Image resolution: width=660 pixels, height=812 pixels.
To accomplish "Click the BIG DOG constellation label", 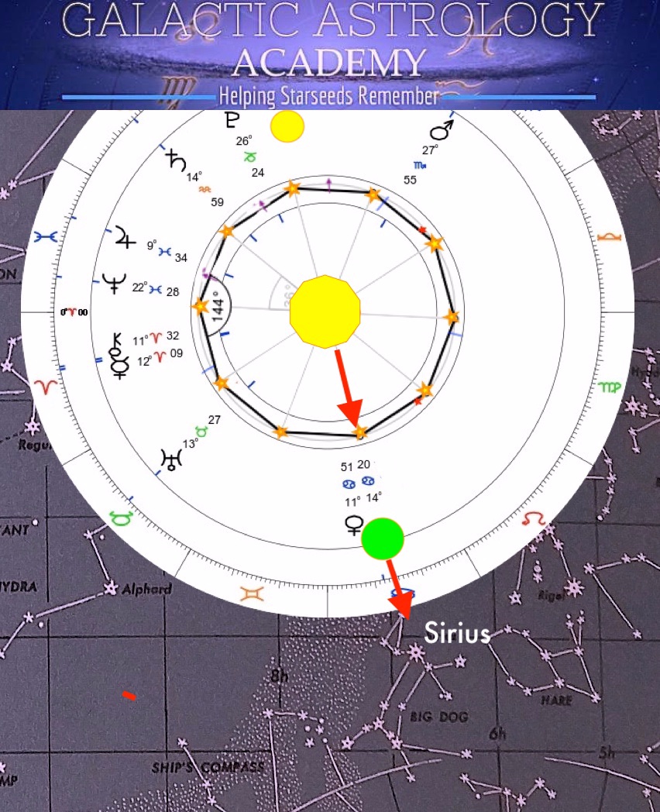I will pos(439,717).
